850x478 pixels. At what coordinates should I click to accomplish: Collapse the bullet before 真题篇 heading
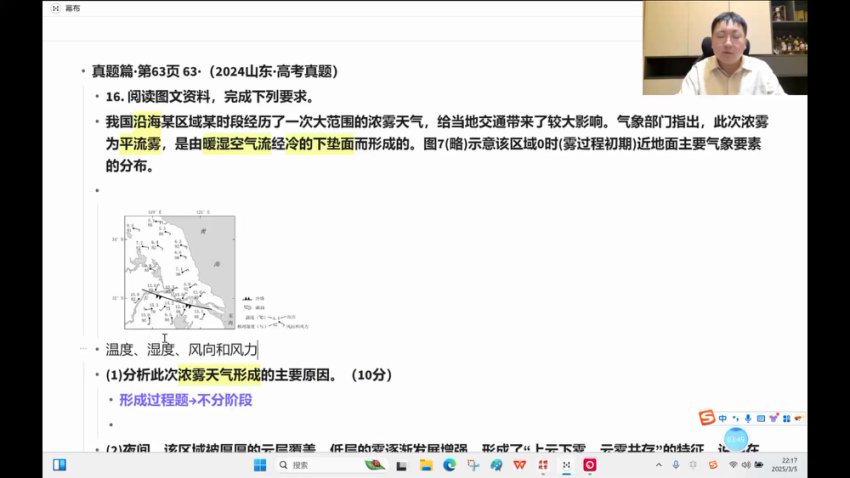(x=83, y=72)
